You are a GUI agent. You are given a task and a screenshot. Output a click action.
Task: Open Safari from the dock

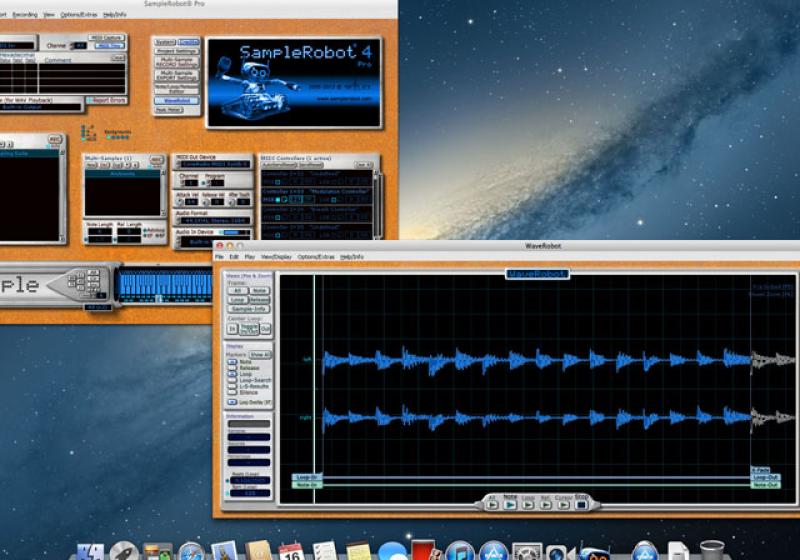[190, 551]
